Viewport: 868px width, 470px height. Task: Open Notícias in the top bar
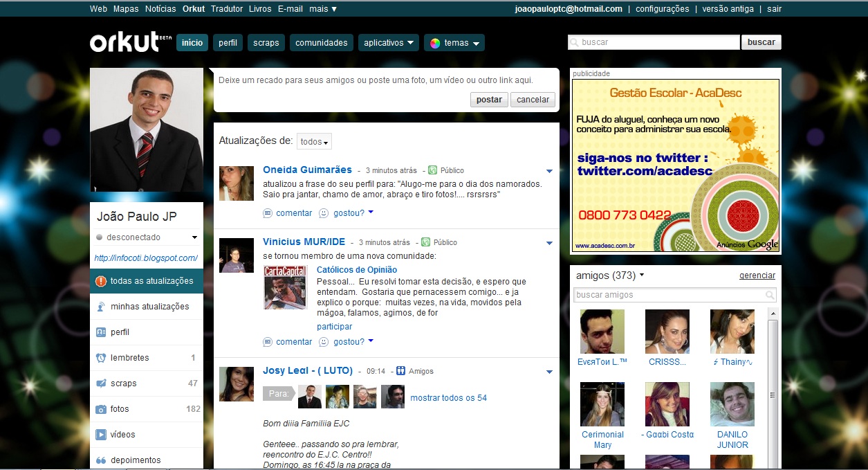(160, 9)
